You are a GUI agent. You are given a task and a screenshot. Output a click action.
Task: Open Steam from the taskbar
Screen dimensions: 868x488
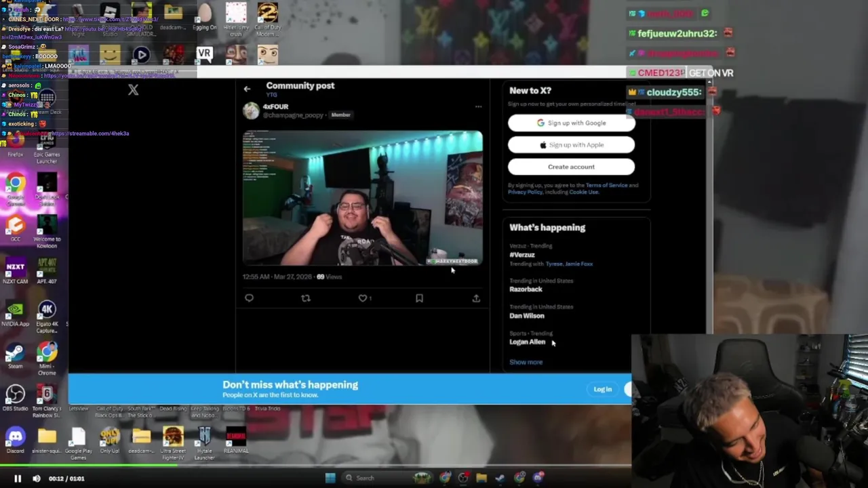(500, 478)
